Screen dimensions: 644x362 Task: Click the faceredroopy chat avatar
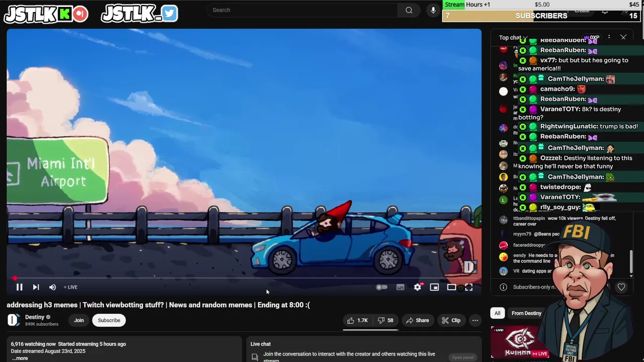(503, 245)
